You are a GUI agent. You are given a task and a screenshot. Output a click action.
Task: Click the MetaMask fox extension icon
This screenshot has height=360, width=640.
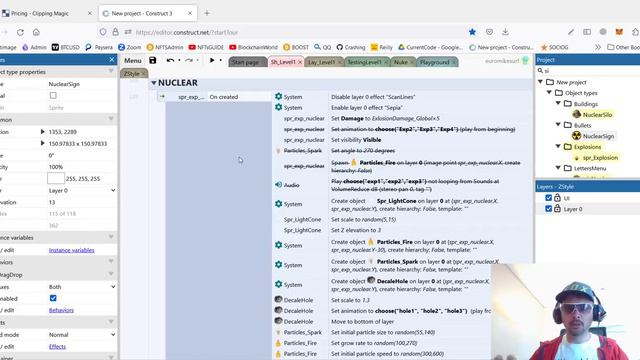pos(619,32)
